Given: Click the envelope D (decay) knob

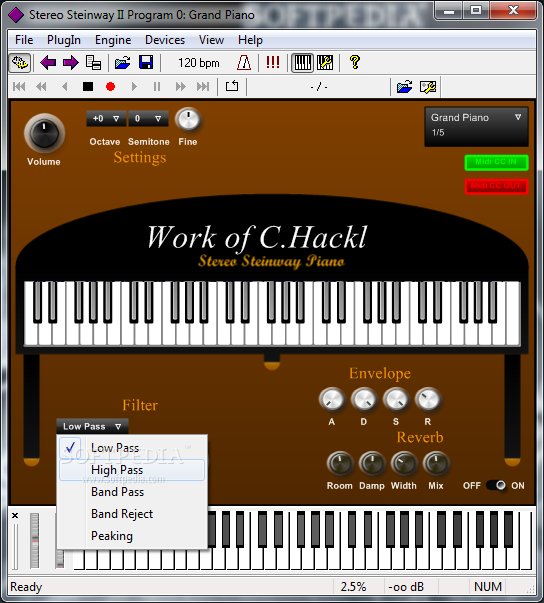Looking at the screenshot, I should point(364,399).
